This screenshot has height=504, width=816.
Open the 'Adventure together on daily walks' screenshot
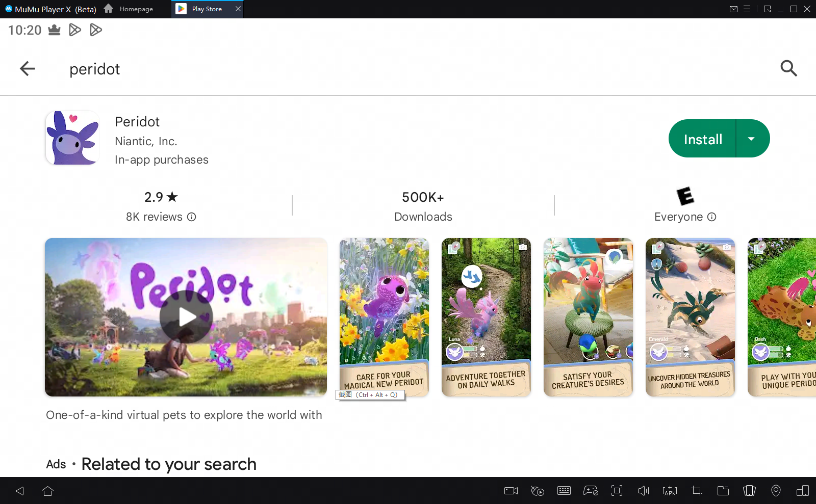pos(486,317)
